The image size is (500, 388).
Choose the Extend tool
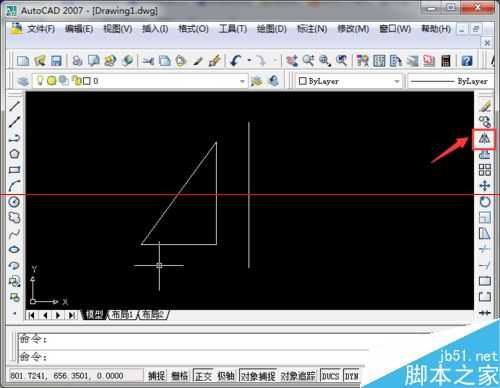(485, 265)
